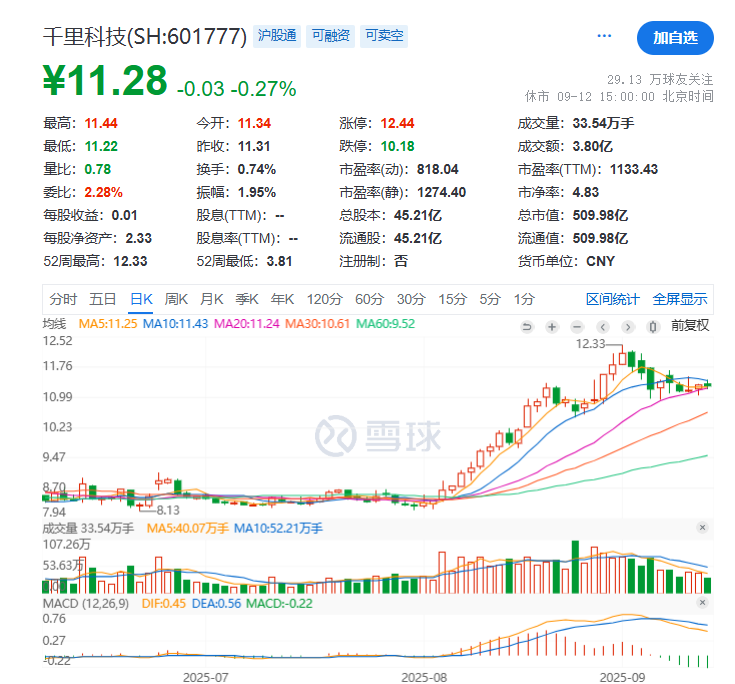Click the 涨停 value 12.44
This screenshot has width=735, height=684.
click(397, 123)
